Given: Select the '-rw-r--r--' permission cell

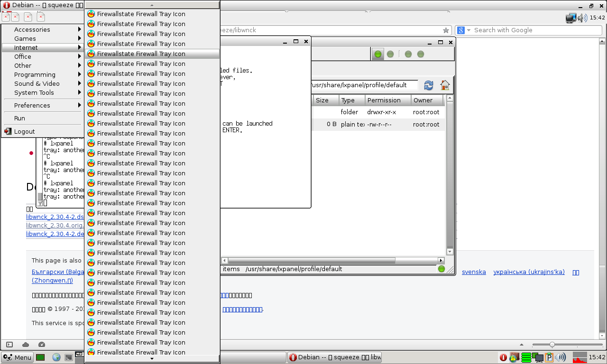Looking at the screenshot, I should pyautogui.click(x=379, y=124).
